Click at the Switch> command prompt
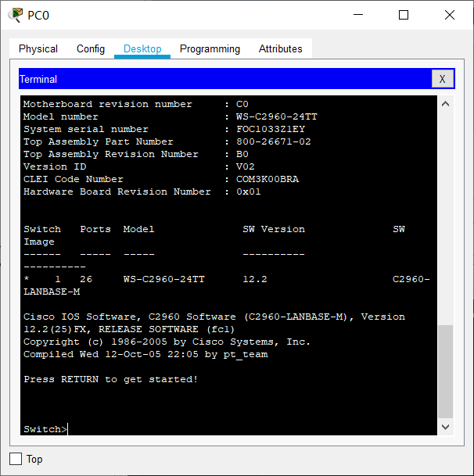Viewport: 474px width, 476px height. pyautogui.click(x=45, y=429)
